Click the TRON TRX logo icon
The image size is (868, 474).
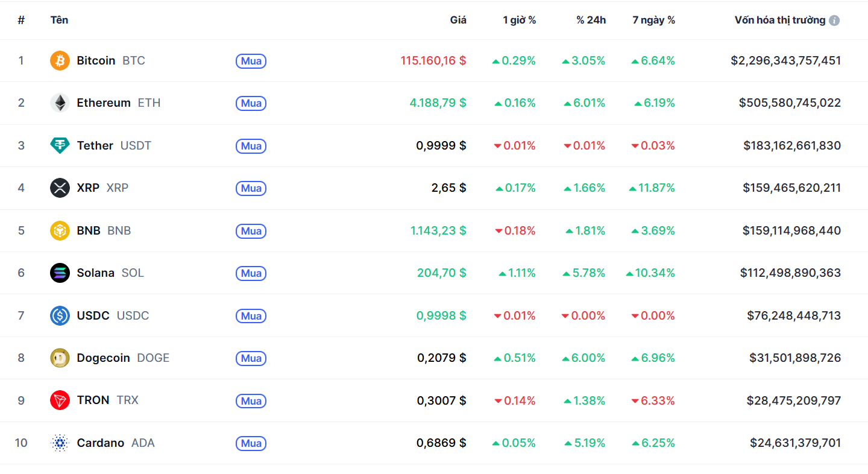[x=60, y=400]
